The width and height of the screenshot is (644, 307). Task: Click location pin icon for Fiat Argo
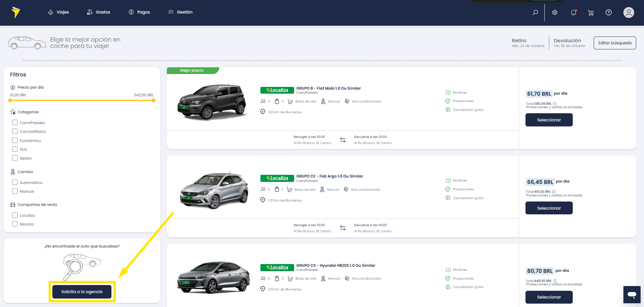tap(263, 200)
